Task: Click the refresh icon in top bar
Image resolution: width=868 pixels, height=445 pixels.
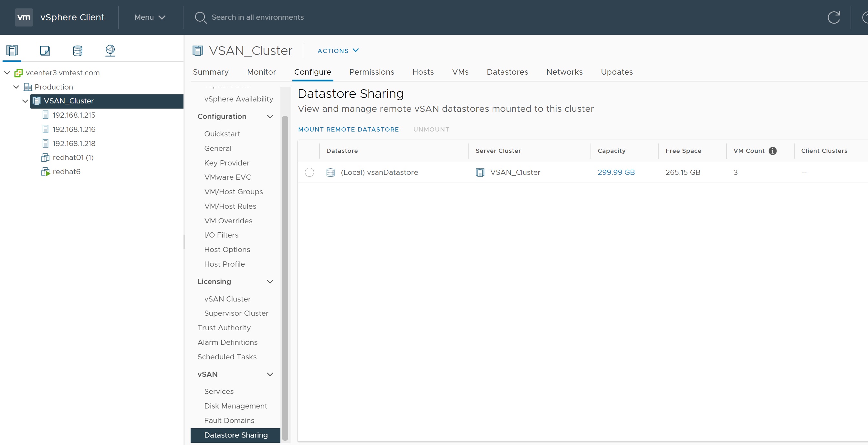Action: pos(834,17)
